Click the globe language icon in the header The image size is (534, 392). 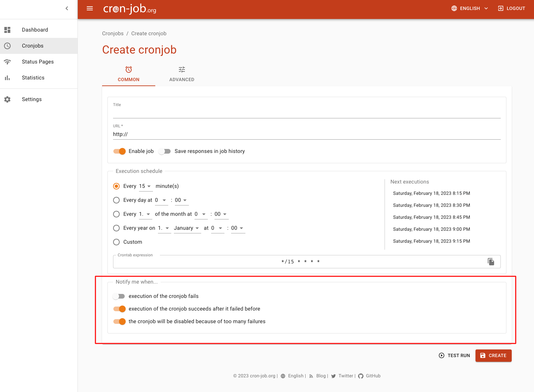coord(454,8)
